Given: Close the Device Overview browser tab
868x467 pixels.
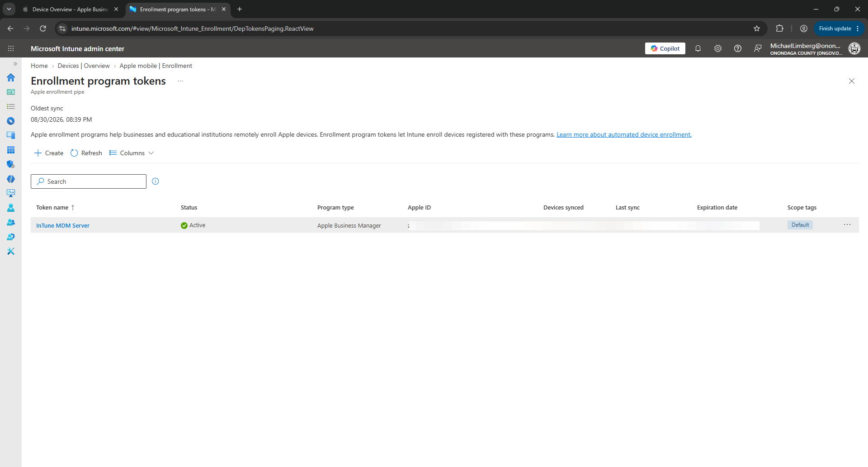Looking at the screenshot, I should pyautogui.click(x=116, y=9).
